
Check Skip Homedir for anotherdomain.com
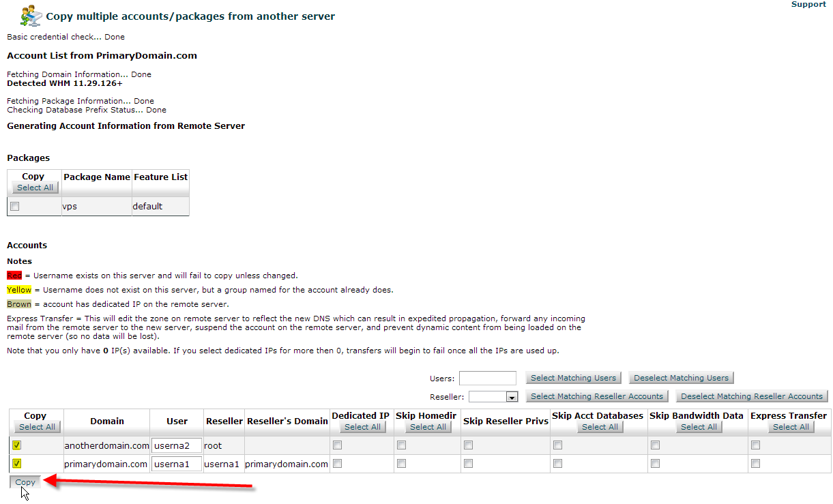coord(402,445)
